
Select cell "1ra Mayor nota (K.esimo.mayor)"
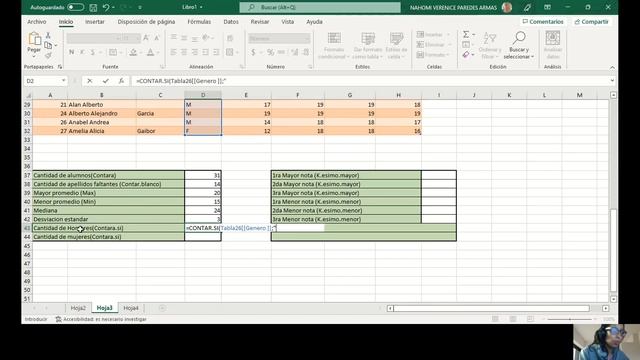click(346, 175)
